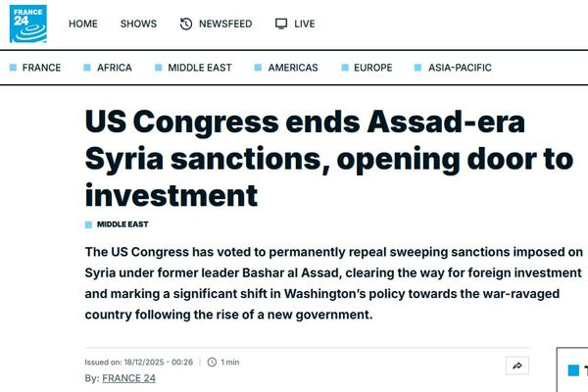This screenshot has width=588, height=392.
Task: Navigate to the AMERICAS section
Action: 294,68
